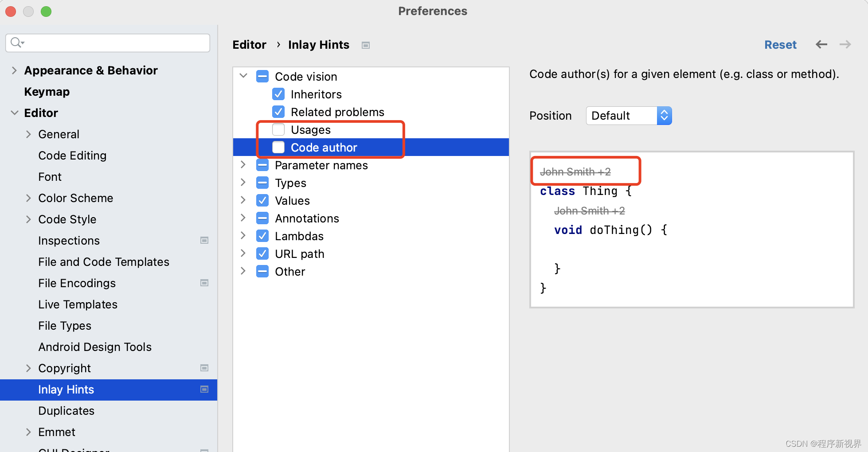Expand the Types group
Image resolution: width=868 pixels, height=452 pixels.
click(243, 182)
